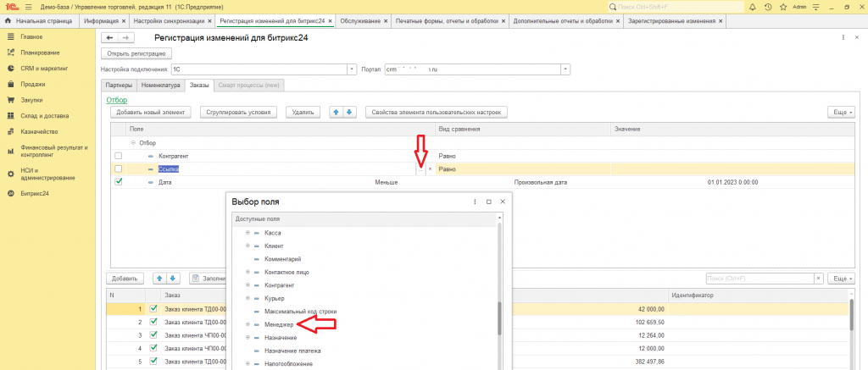The height and width of the screenshot is (370, 868).
Task: Expand Контактное лицо field node
Action: [x=248, y=272]
